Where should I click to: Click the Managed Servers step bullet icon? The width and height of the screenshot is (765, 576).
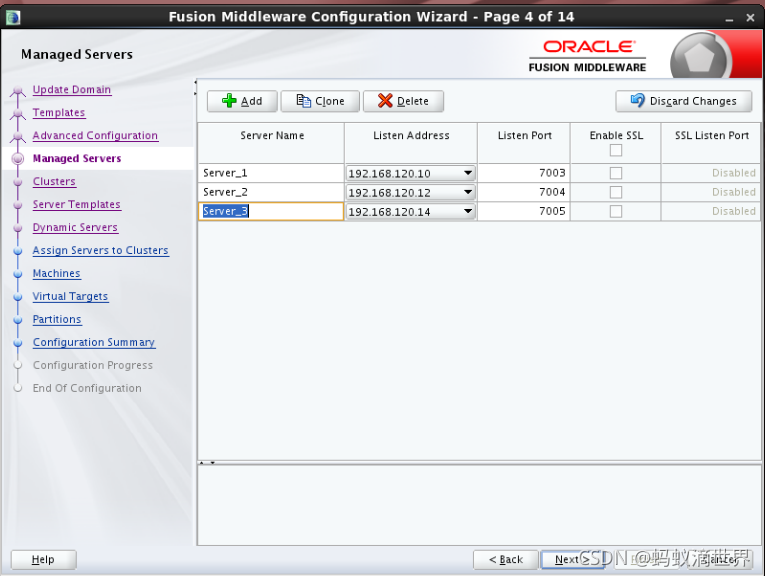18,159
